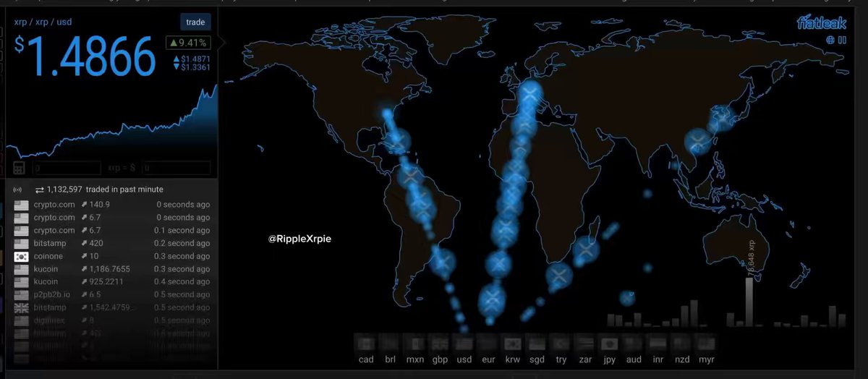This screenshot has width=868, height=379.
Task: Click the tall 78,648 xrp volume bar
Action: (x=749, y=302)
